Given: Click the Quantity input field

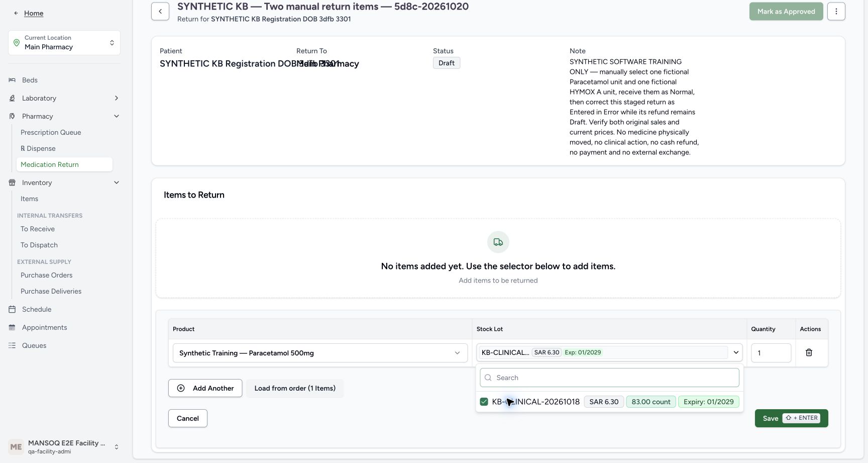Looking at the screenshot, I should click(771, 353).
